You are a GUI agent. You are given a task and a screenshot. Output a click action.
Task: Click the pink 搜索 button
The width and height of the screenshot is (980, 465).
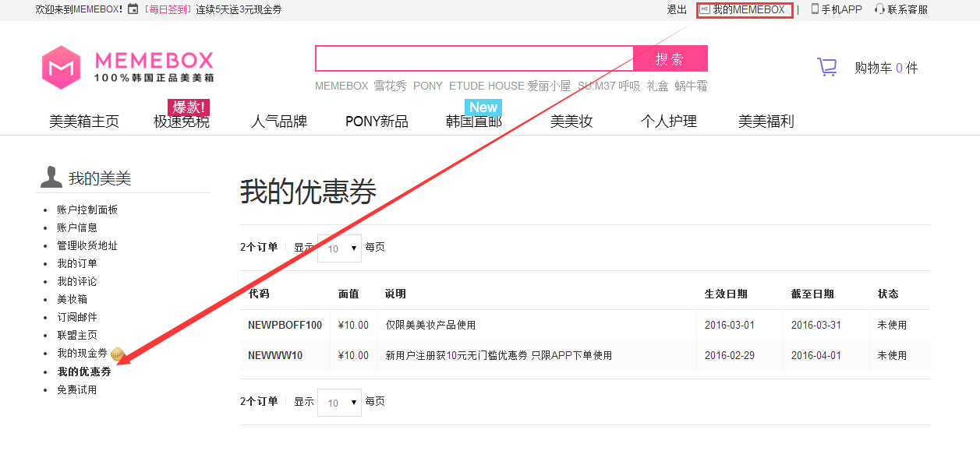tap(670, 58)
